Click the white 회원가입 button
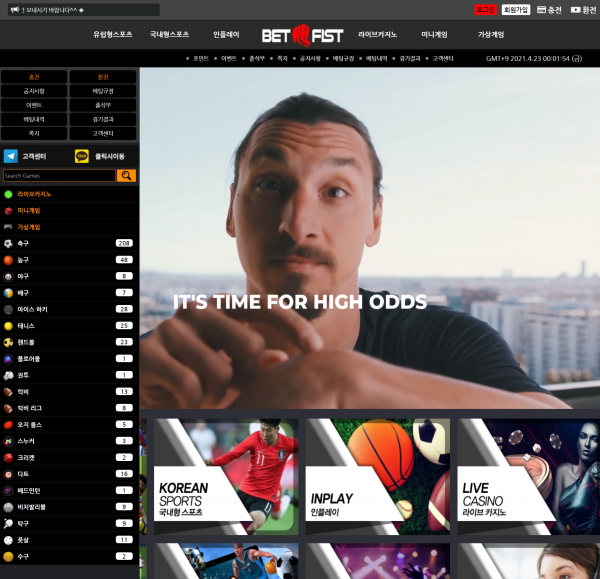Viewport: 600px width, 579px height. [516, 10]
